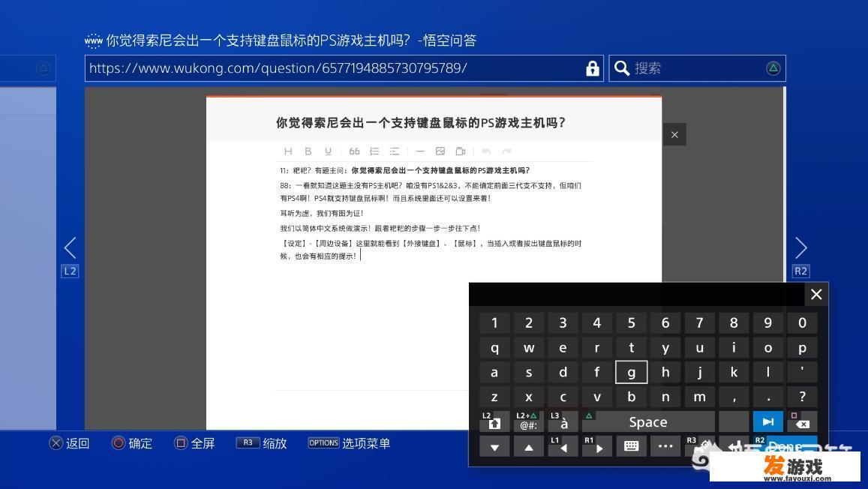Viewport: 868px width, 489px height.
Task: Insert a bulleted list
Action: [x=394, y=151]
